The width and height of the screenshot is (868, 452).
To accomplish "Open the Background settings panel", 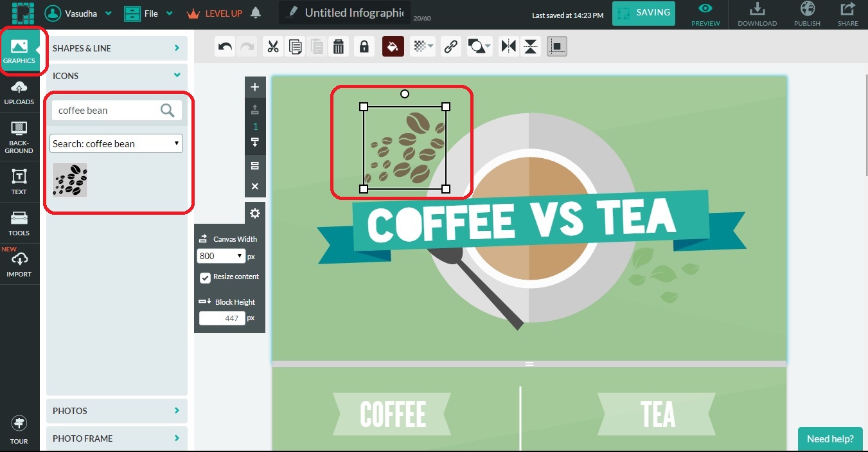I will pos(19,137).
